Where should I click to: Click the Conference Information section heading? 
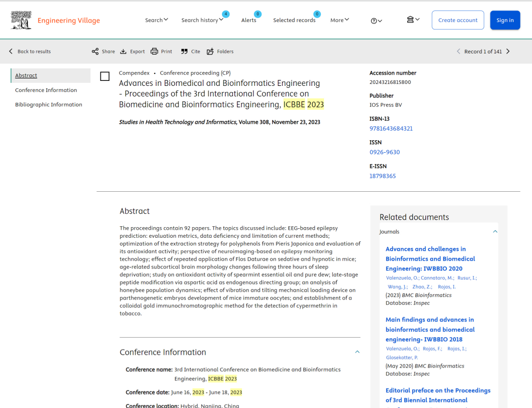coord(162,352)
